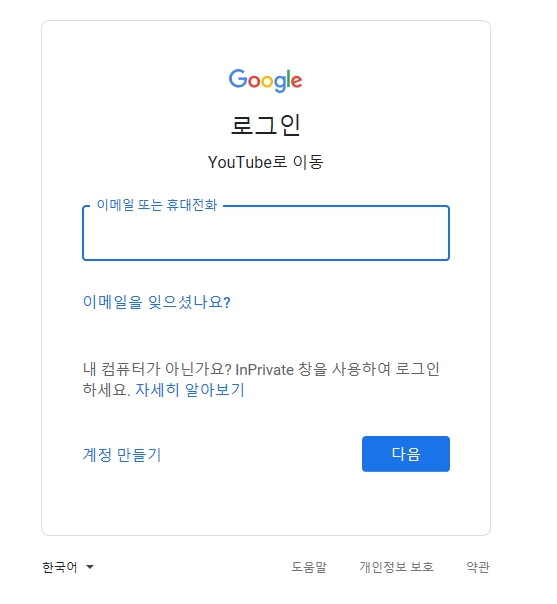Focus the 이메일 또는 휴대전화 input field
The width and height of the screenshot is (557, 604).
coord(266,233)
